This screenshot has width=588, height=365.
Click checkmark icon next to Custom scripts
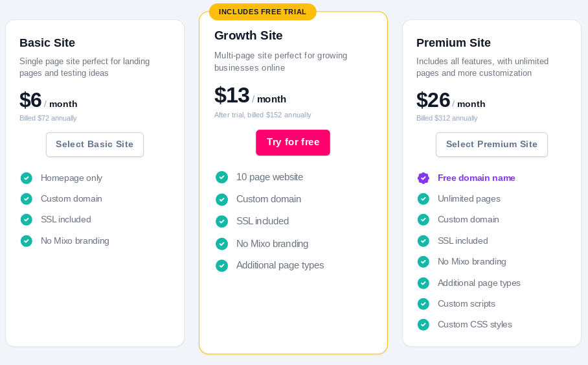tap(424, 303)
